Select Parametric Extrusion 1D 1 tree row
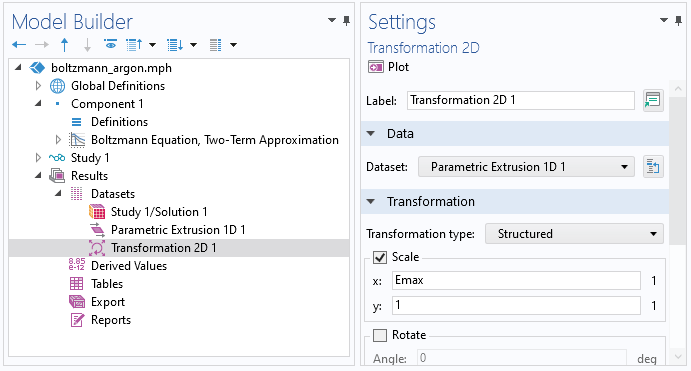Image resolution: width=691 pixels, height=371 pixels. [x=178, y=230]
